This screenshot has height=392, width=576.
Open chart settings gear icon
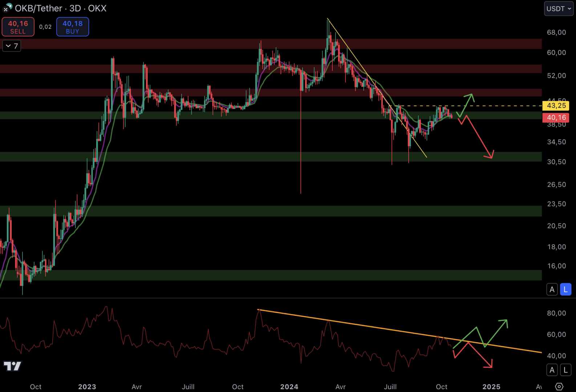tap(559, 387)
